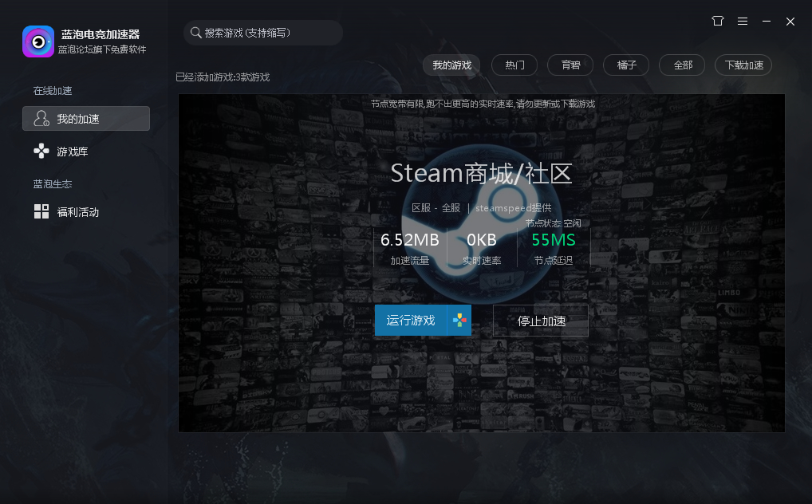Screen dimensions: 812x504
Task: Click the 0KB 实时速率 value
Action: [482, 240]
